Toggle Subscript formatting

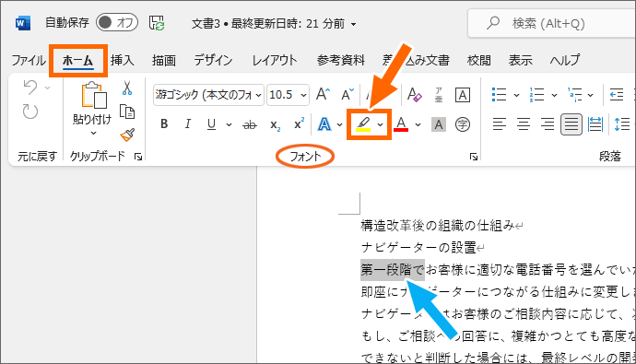click(x=275, y=124)
